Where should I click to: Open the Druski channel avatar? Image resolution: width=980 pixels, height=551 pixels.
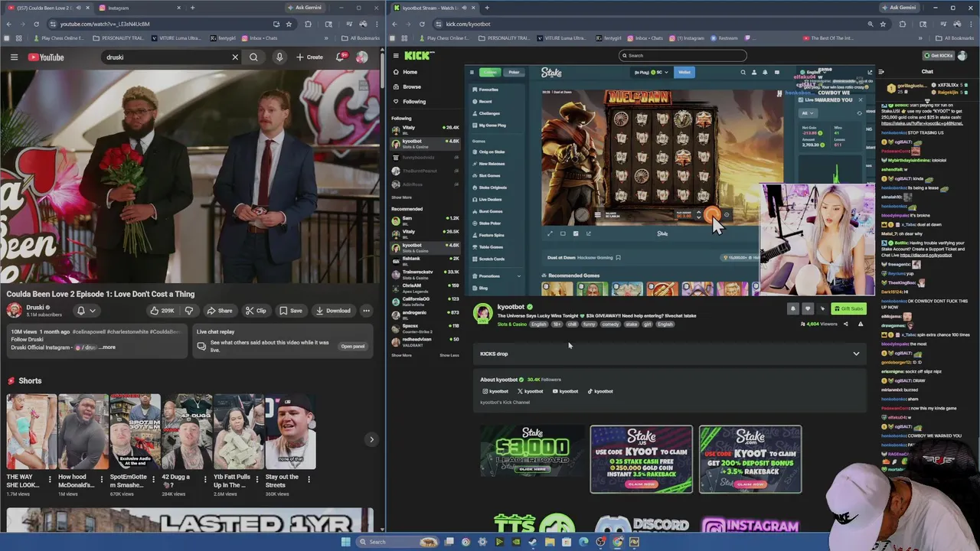tap(14, 310)
